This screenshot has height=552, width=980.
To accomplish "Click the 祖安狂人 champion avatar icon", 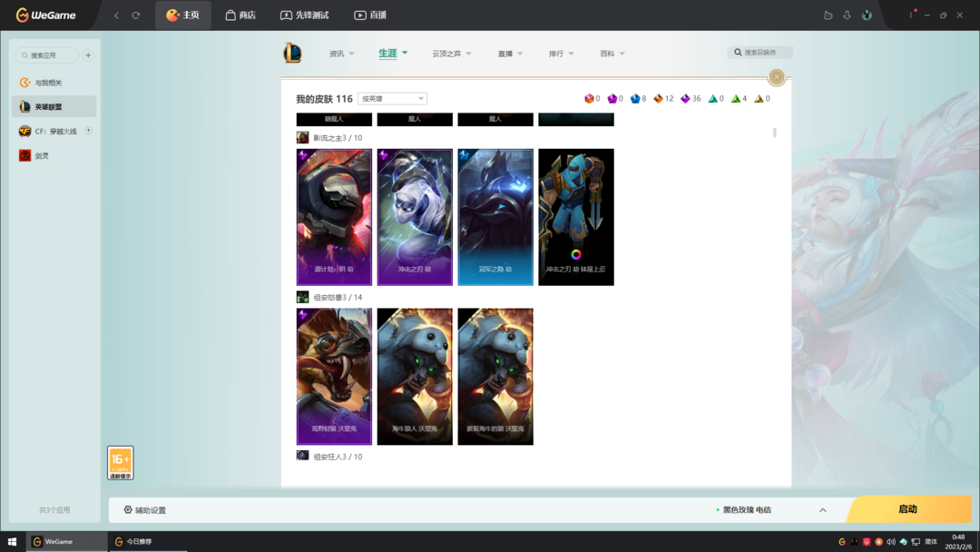I will point(302,456).
